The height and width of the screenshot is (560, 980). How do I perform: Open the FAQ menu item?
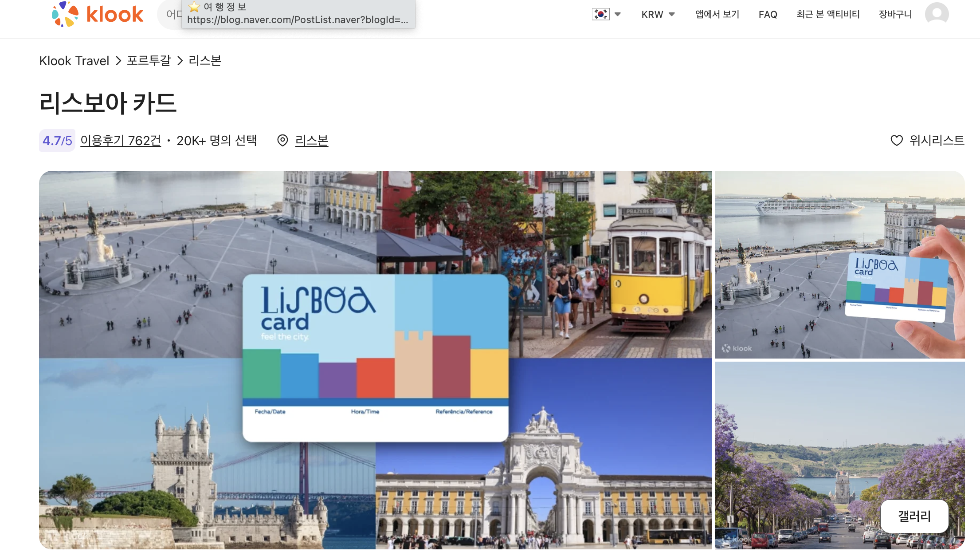pos(768,14)
